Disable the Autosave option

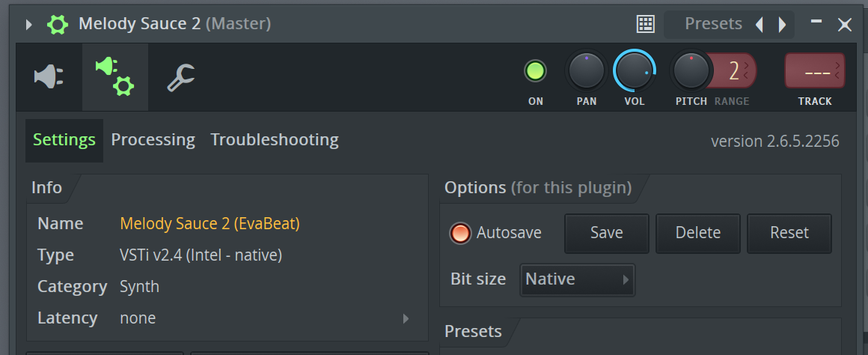coord(460,233)
